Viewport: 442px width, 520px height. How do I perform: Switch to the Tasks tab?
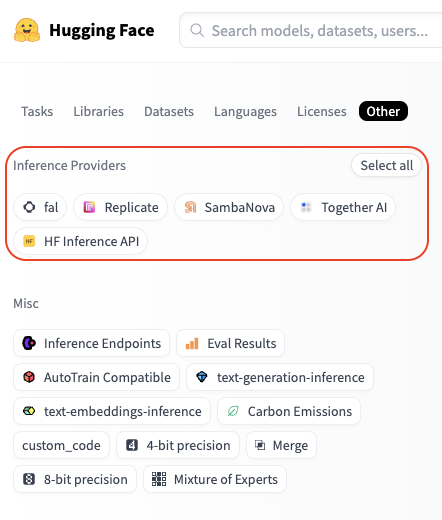37,111
